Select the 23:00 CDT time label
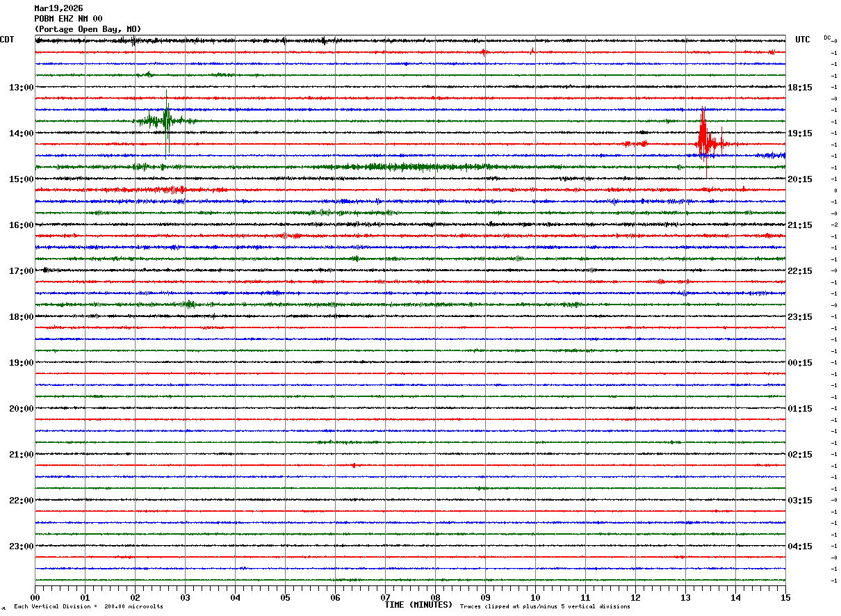 point(21,546)
